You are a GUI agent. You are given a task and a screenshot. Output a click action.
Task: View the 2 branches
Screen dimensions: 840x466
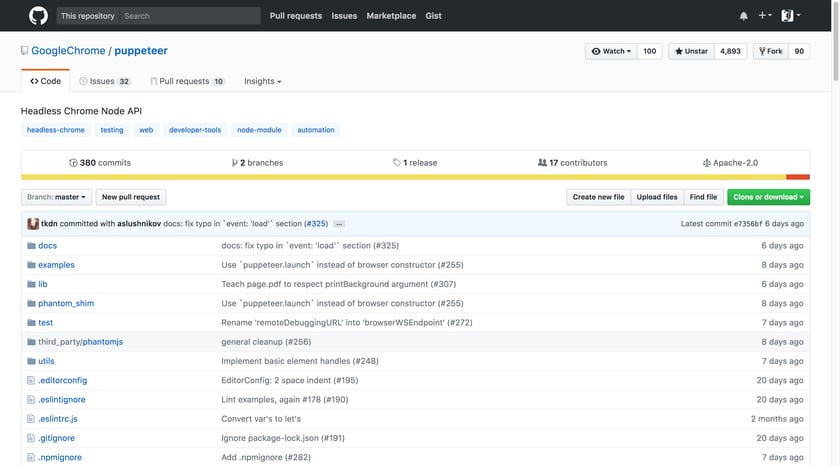pos(257,163)
